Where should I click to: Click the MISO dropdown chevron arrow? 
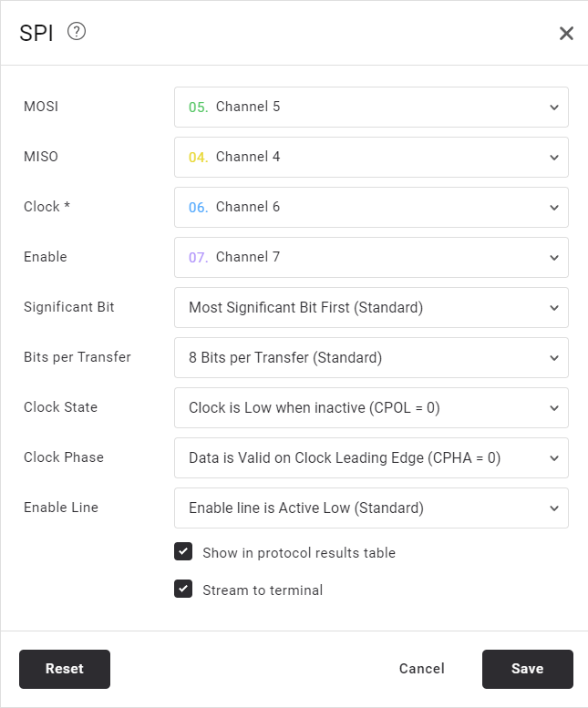coord(554,158)
